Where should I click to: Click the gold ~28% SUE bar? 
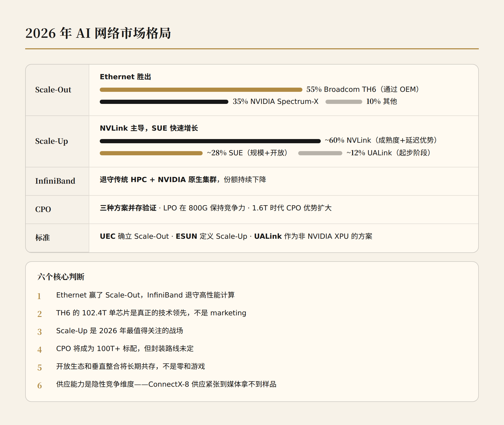coord(151,153)
